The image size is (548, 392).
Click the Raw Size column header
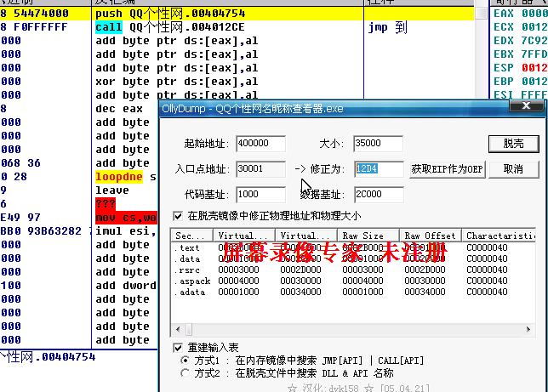(x=368, y=236)
